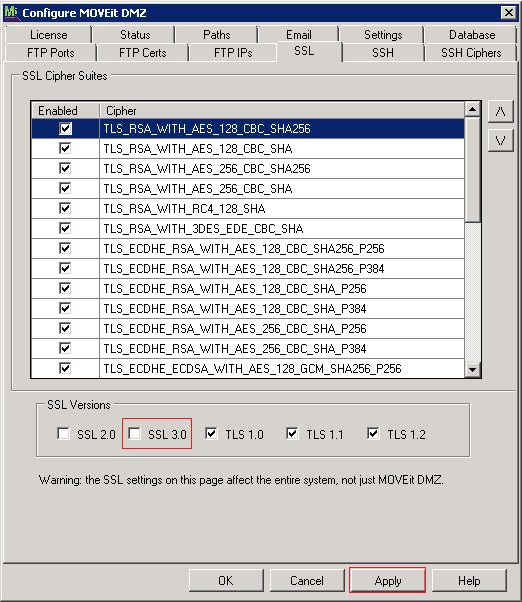Select the TLS_RSA_WITH_3DES_EDE_CBC_SHA row text
The image size is (522, 602).
click(203, 228)
